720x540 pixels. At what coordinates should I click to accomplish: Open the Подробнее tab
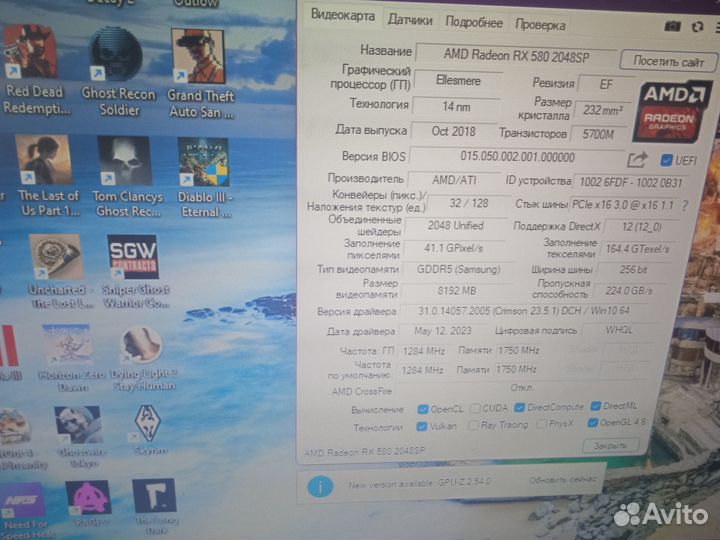point(474,22)
